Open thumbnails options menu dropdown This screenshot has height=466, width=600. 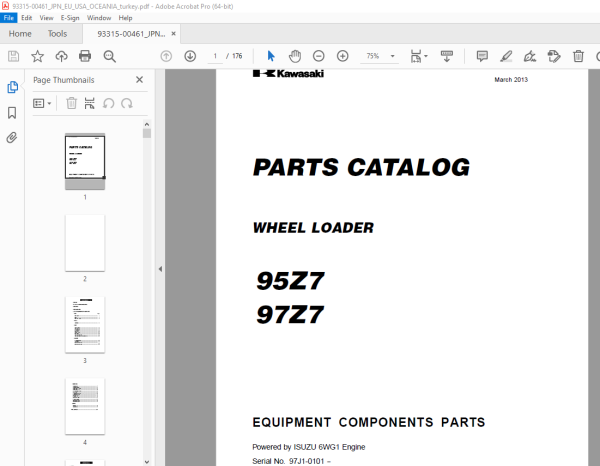pos(42,103)
